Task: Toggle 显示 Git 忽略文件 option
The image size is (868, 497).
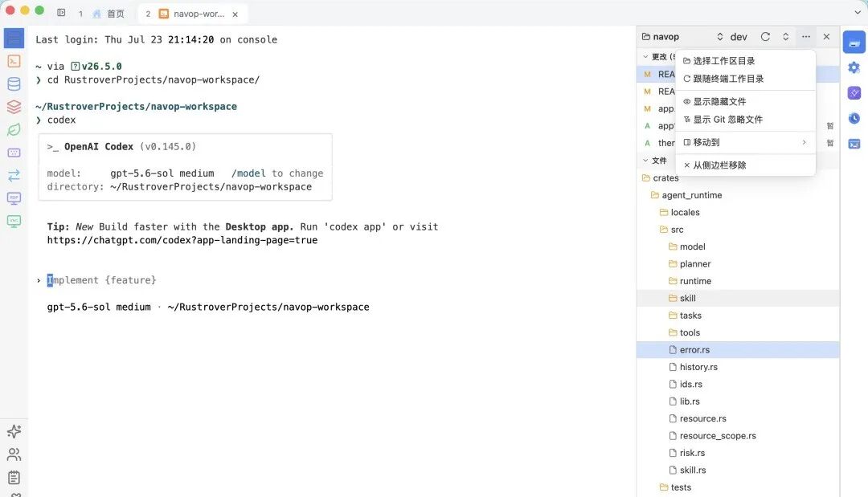Action: click(x=745, y=120)
